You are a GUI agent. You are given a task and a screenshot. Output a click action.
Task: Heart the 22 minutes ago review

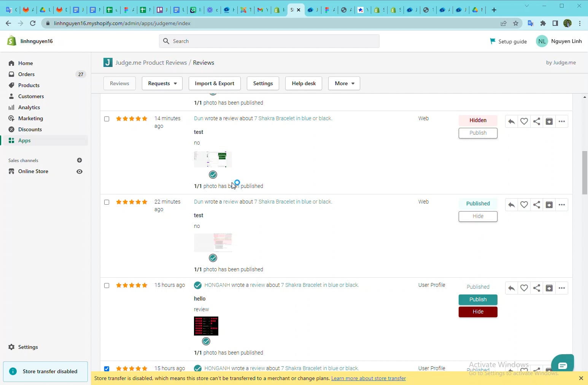point(524,205)
